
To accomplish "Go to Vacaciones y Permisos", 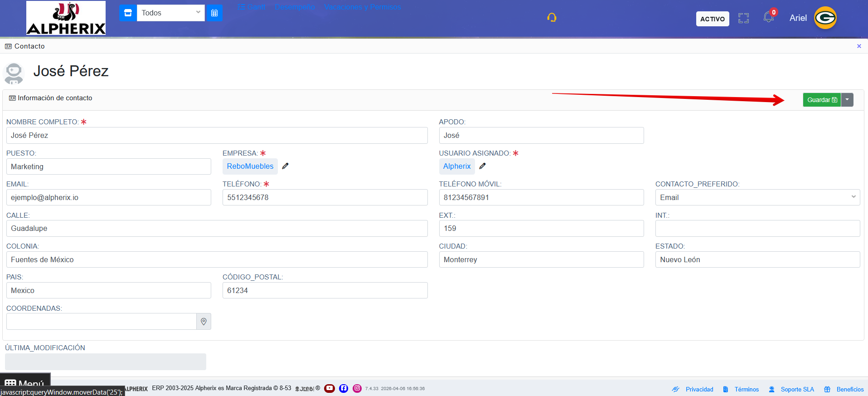I will 362,7.
